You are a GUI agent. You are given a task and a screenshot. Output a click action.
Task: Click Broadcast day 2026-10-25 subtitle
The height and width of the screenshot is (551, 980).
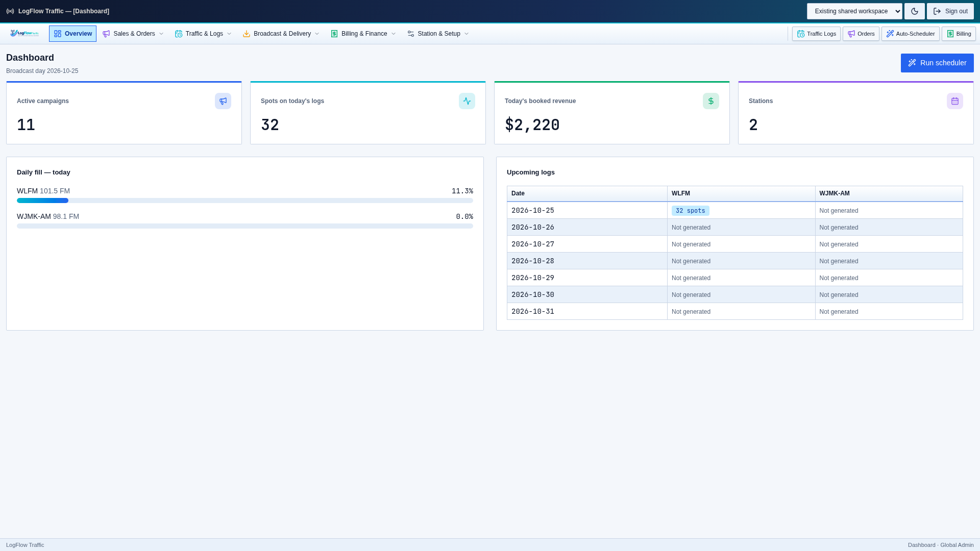click(42, 71)
